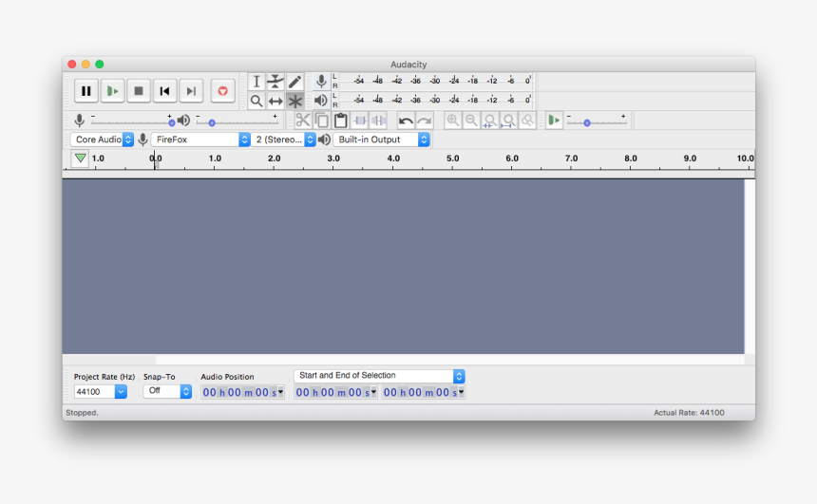Click the Pause button
The width and height of the screenshot is (817, 504).
(85, 91)
